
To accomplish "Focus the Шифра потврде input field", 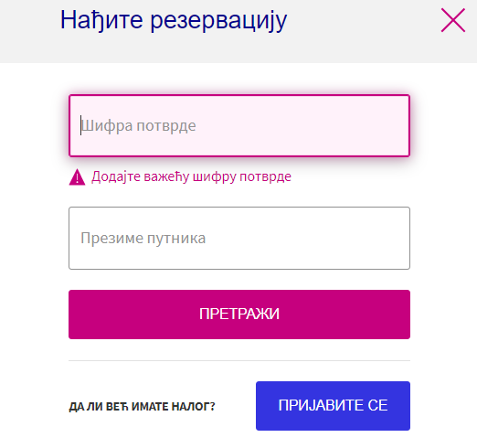I will 239,125.
